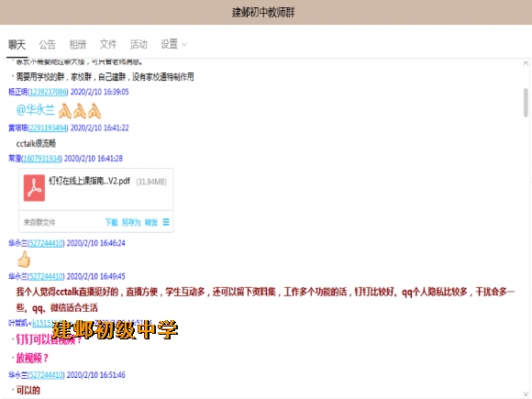Forward the PDF using 转发

pos(151,222)
